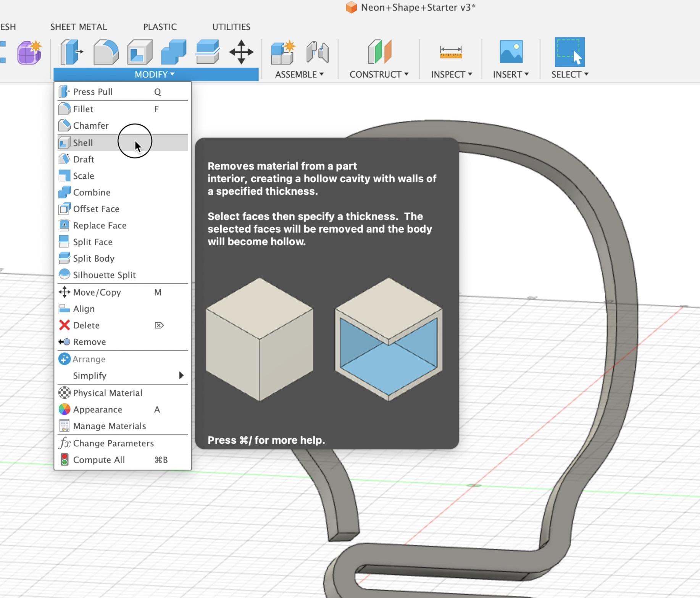Click the Move tool icon in the toolbar
Screen dimensions: 700x598
coord(242,52)
